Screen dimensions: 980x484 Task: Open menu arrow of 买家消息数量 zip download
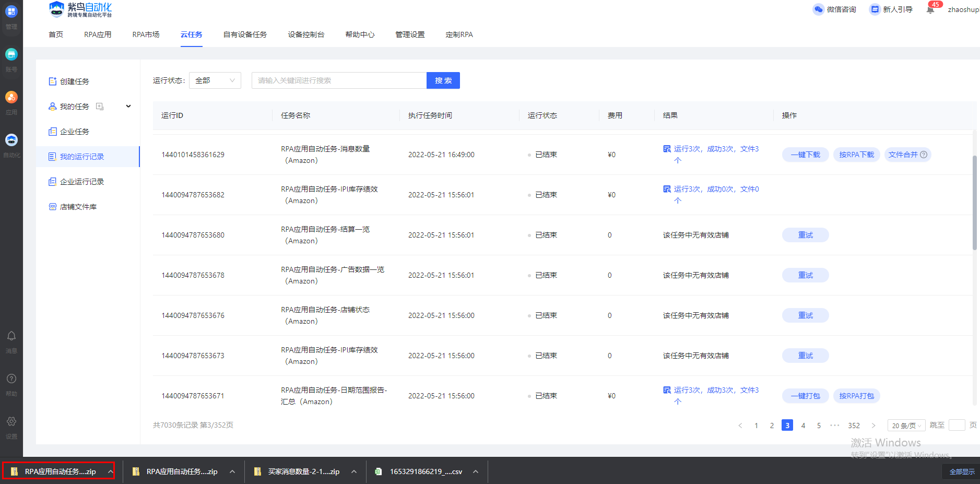click(x=354, y=471)
